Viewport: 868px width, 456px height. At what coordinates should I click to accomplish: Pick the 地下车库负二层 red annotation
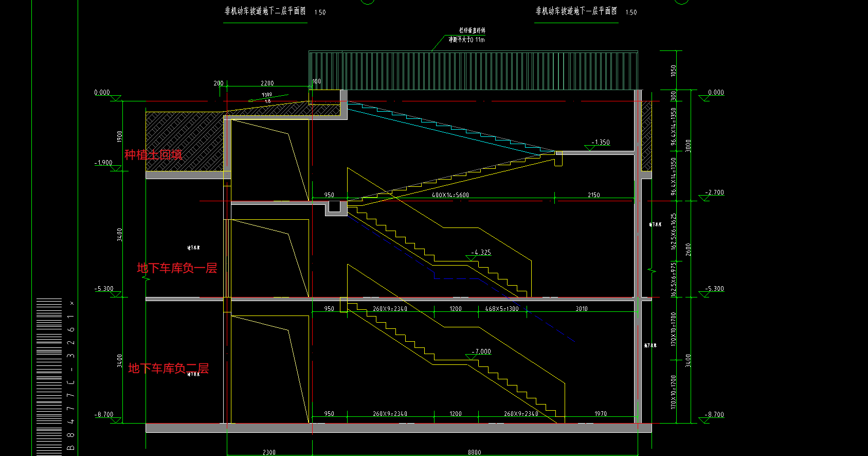pos(169,368)
